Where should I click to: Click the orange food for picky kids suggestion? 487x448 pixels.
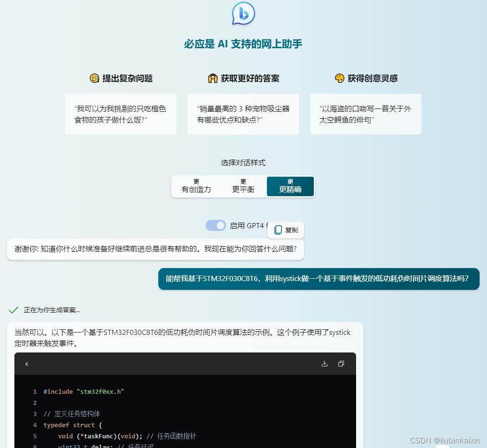tap(121, 114)
